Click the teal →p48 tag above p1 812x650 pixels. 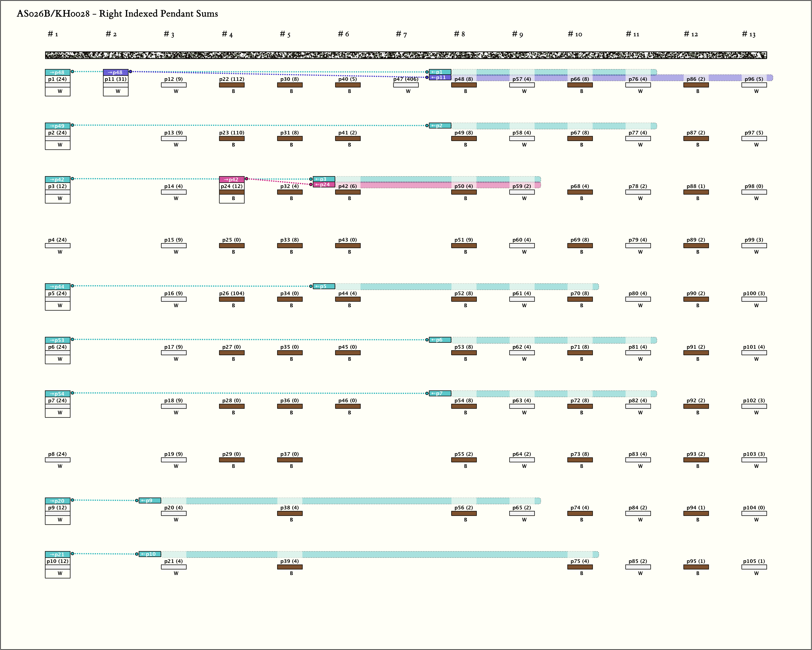[x=58, y=72]
